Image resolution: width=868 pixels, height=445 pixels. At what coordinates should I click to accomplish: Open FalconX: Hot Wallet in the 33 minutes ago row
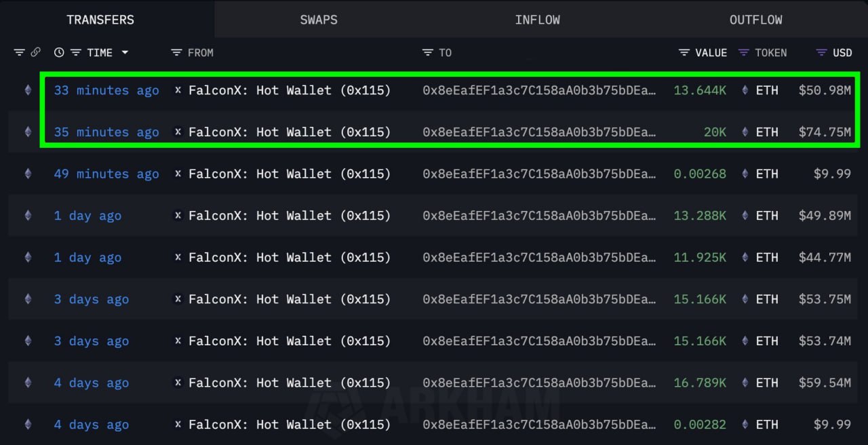click(x=290, y=90)
